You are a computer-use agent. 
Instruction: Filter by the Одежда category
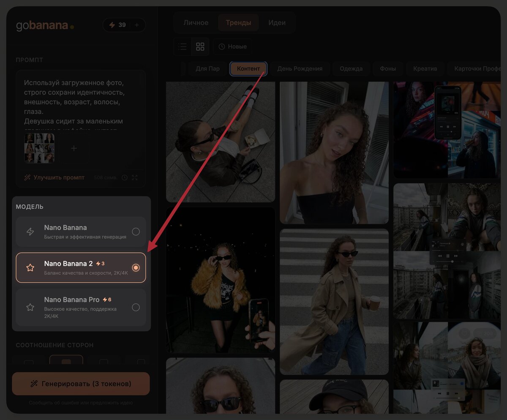[351, 68]
